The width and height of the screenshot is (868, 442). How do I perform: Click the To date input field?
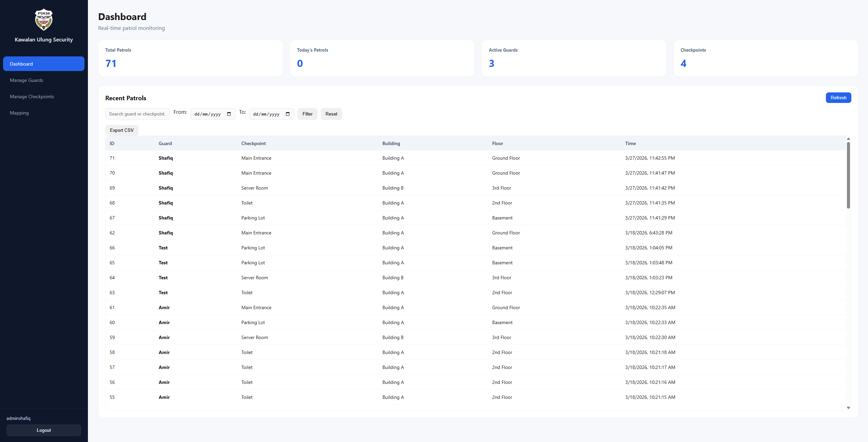pyautogui.click(x=266, y=114)
